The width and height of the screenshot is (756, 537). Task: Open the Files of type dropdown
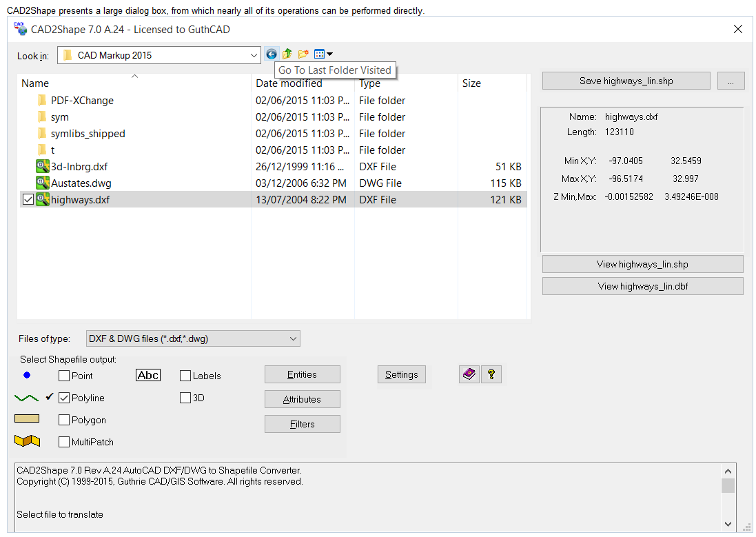click(x=293, y=338)
